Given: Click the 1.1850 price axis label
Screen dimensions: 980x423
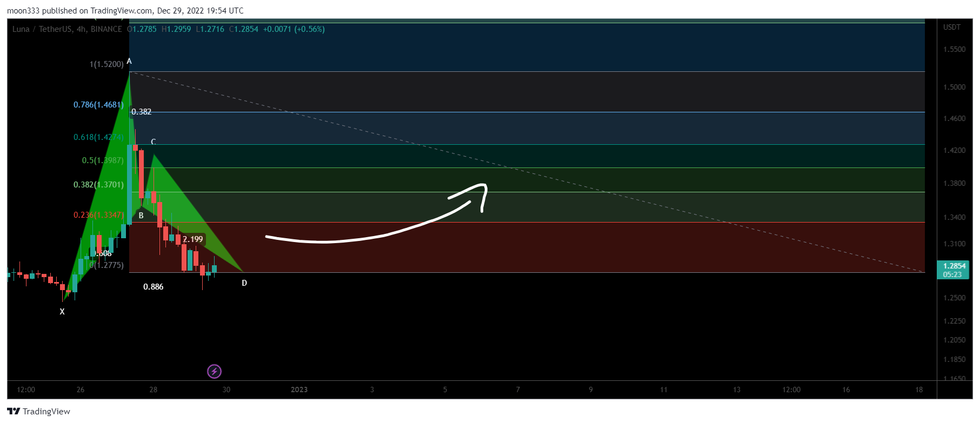Looking at the screenshot, I should (954, 359).
